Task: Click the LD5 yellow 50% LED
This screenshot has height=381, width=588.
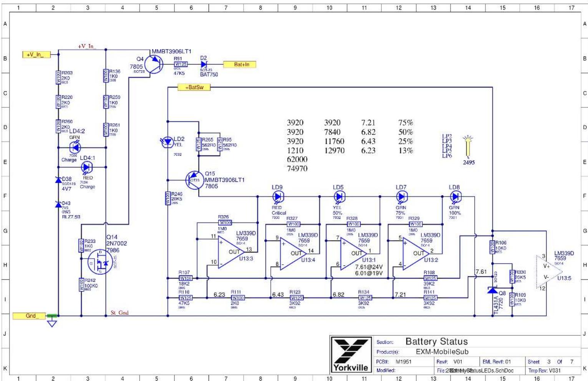Action: tap(339, 197)
